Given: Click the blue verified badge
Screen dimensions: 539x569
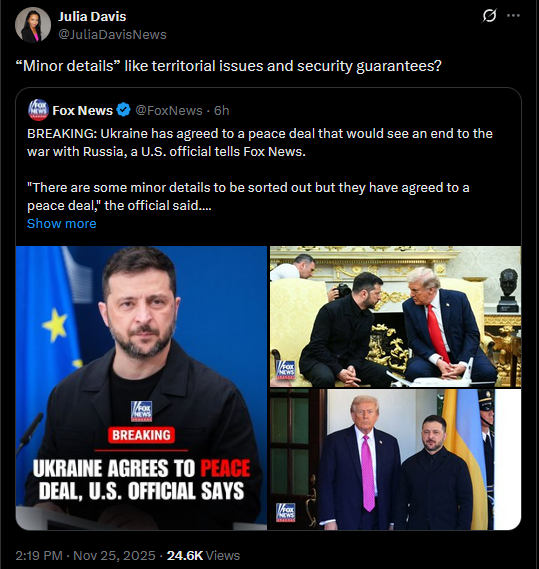Looking at the screenshot, I should coord(124,110).
